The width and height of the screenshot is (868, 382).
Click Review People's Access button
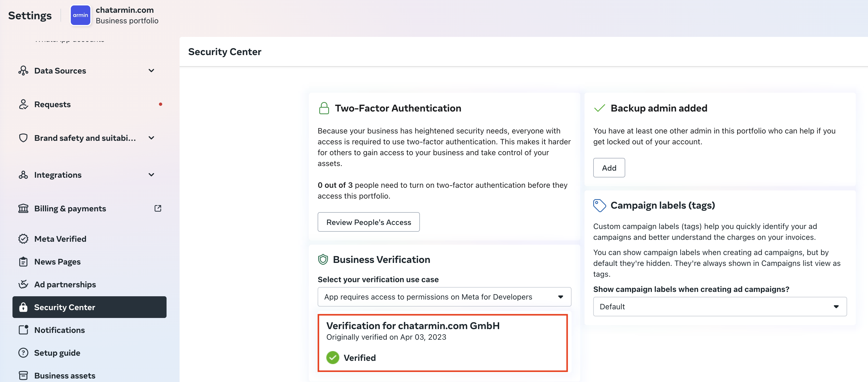tap(368, 222)
